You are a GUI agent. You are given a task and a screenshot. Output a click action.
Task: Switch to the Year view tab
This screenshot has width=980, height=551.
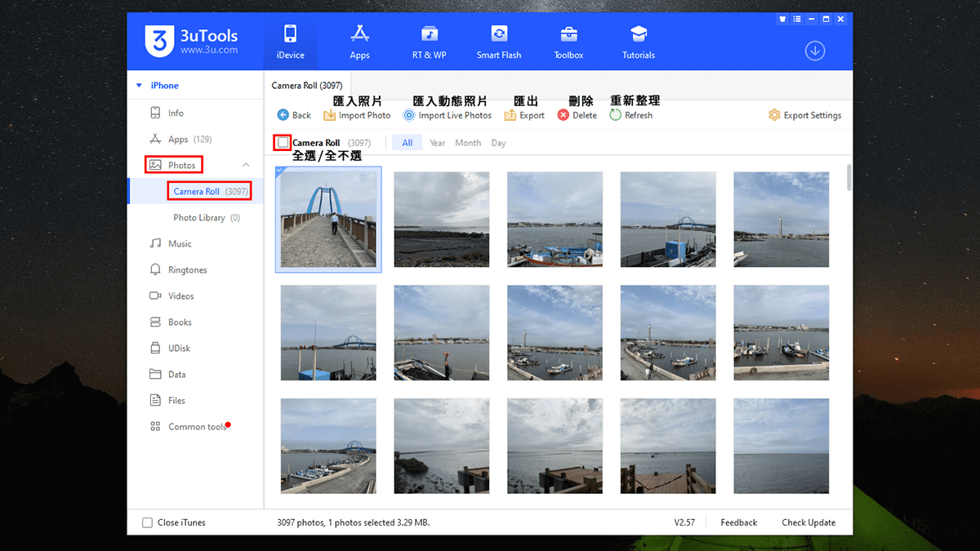438,143
